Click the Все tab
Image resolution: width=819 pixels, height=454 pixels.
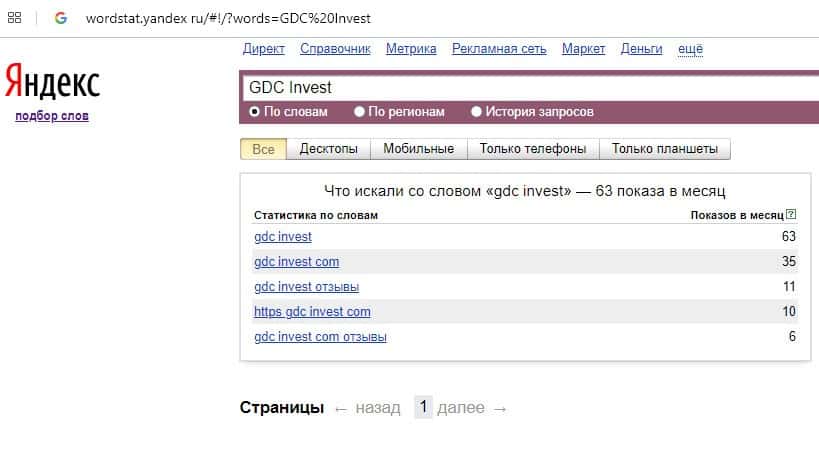(x=263, y=149)
